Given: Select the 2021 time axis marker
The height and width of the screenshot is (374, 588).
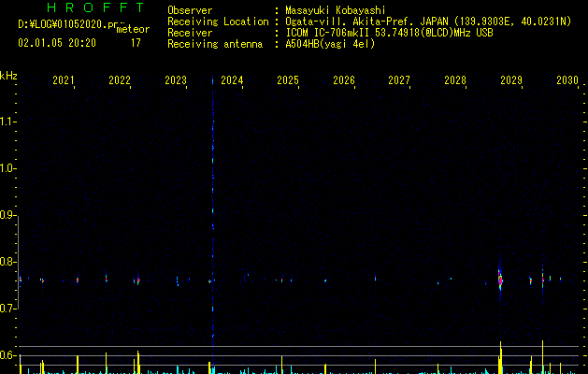Looking at the screenshot, I should point(64,80).
